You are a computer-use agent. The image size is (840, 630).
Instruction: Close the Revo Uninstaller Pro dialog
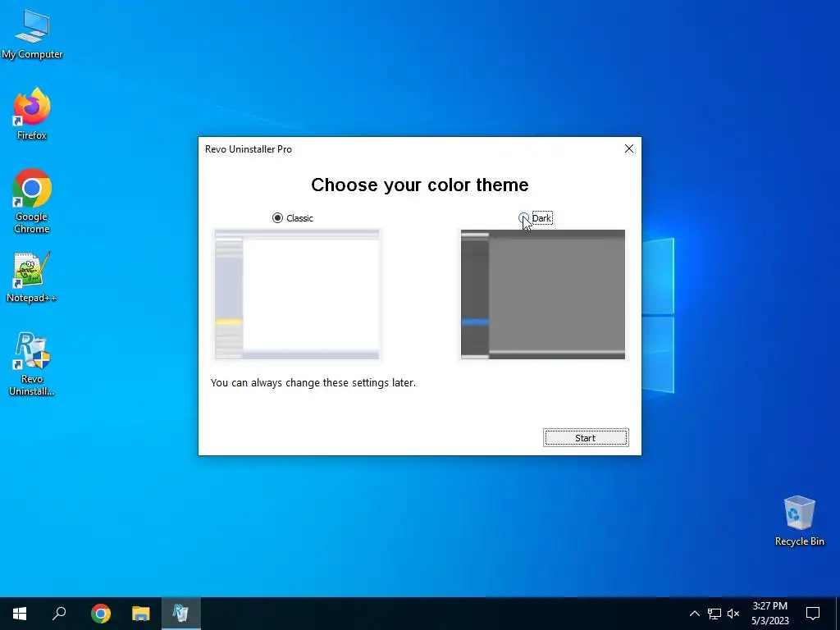click(629, 149)
